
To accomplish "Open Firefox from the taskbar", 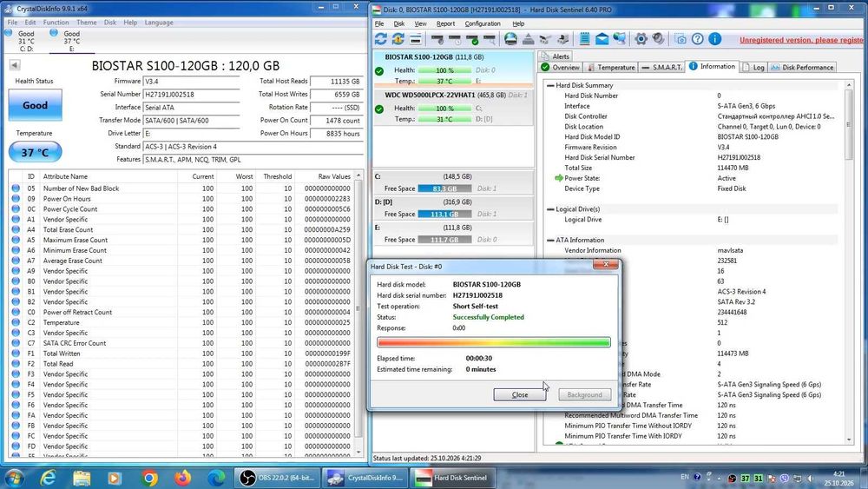I will (x=182, y=478).
